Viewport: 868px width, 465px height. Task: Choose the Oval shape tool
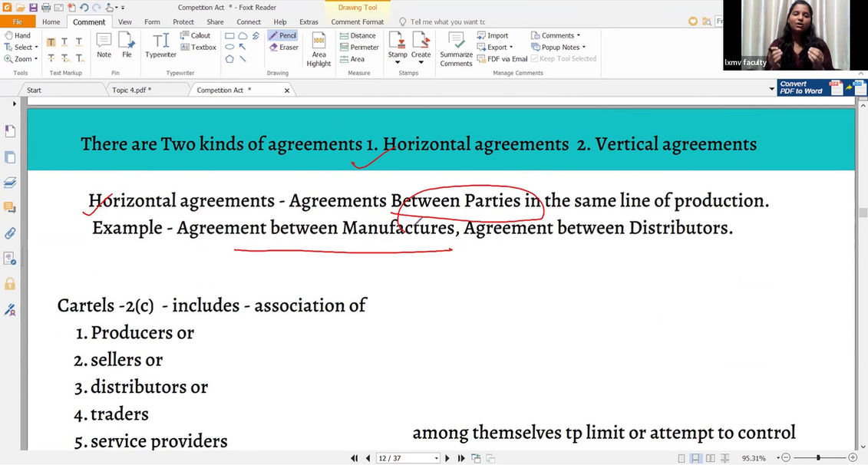click(x=229, y=47)
